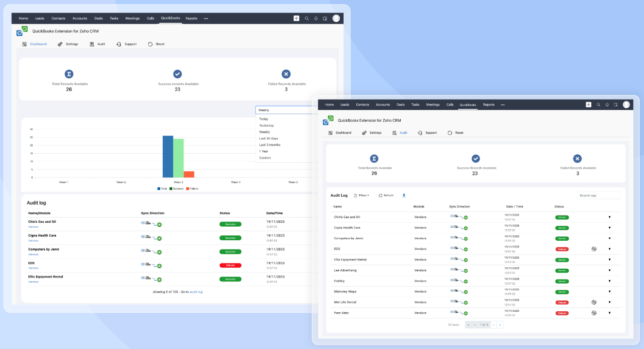
Task: Click the checkmark Success Records icon in Audit window
Action: pyautogui.click(x=476, y=159)
